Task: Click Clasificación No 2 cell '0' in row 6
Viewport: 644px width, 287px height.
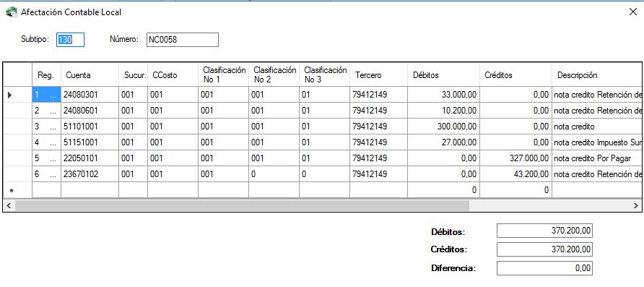Action: tap(274, 174)
